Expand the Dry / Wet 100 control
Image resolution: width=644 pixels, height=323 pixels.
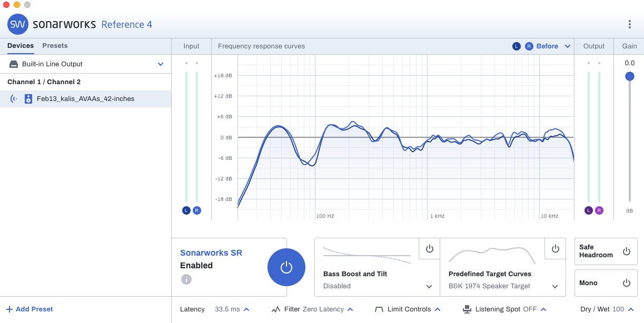click(x=631, y=309)
